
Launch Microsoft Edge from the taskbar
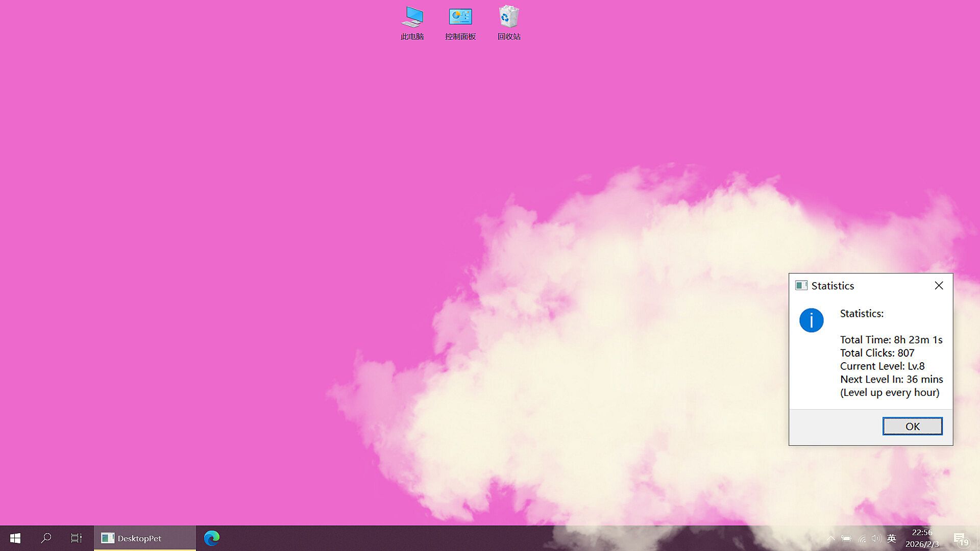(212, 538)
